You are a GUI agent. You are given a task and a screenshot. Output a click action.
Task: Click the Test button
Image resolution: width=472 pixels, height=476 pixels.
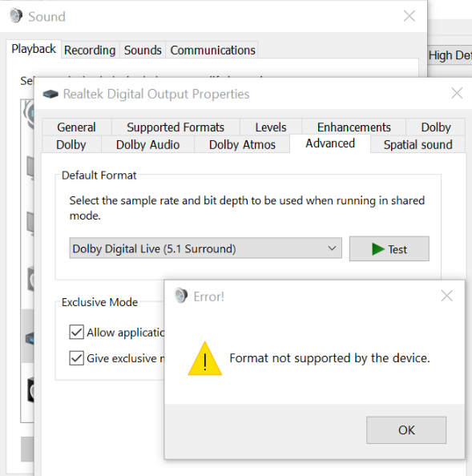(x=389, y=249)
